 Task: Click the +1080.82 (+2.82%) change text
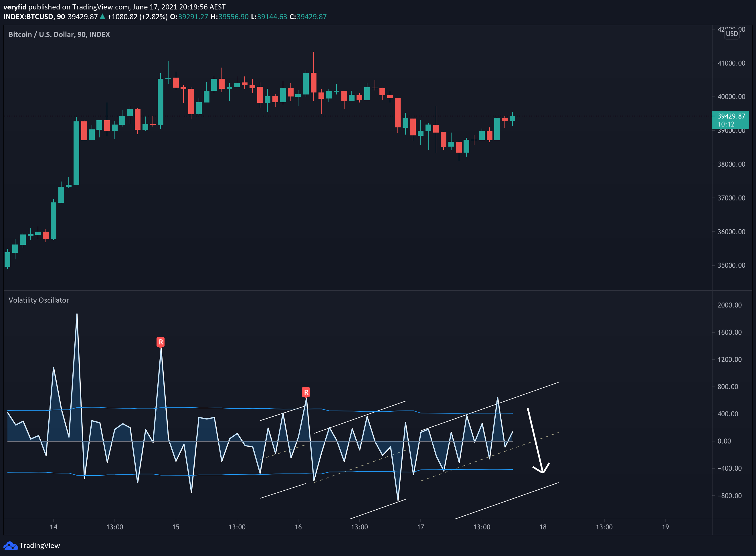click(x=137, y=17)
